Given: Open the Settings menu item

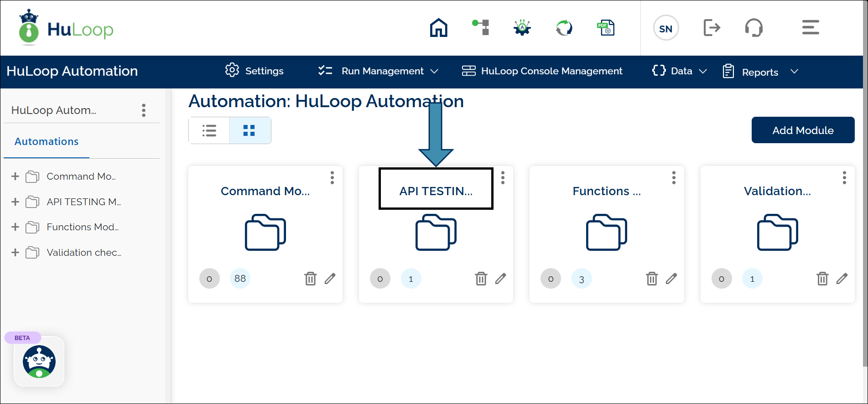Looking at the screenshot, I should 255,71.
